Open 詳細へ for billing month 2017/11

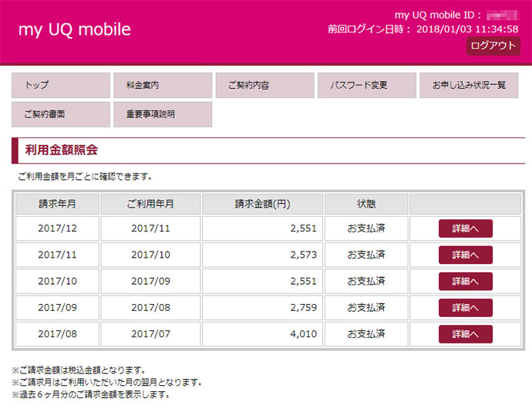coord(466,255)
